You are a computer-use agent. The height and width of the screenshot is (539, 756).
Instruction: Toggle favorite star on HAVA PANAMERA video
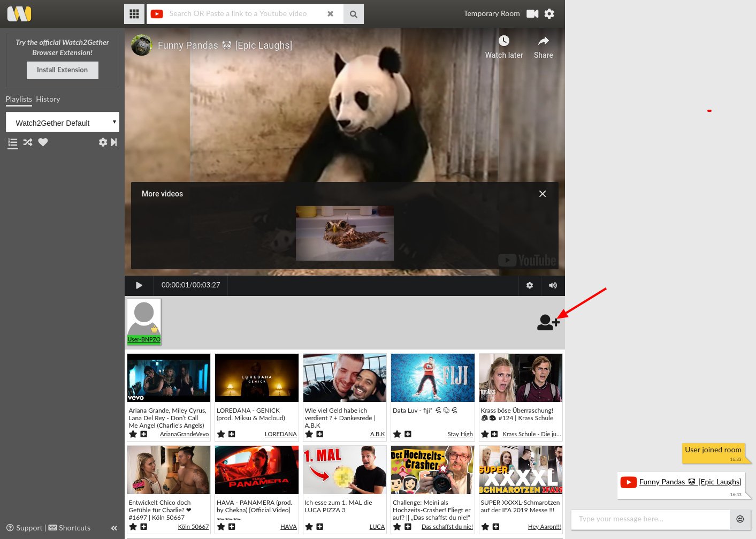pyautogui.click(x=220, y=527)
